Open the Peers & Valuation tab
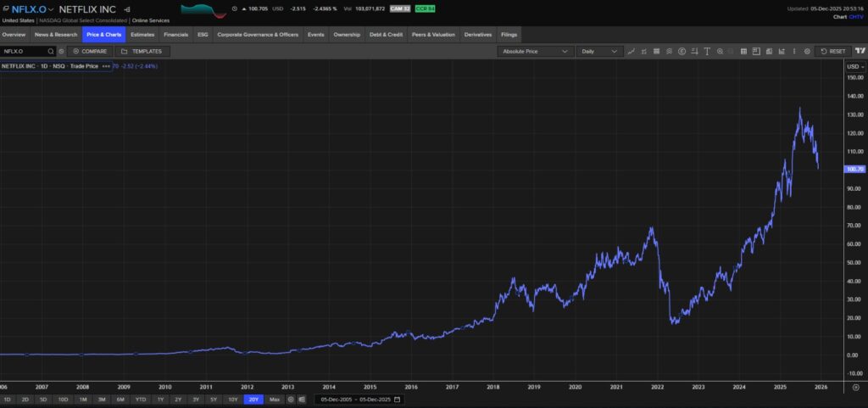Screen dimensions: 868x408 tap(433, 35)
